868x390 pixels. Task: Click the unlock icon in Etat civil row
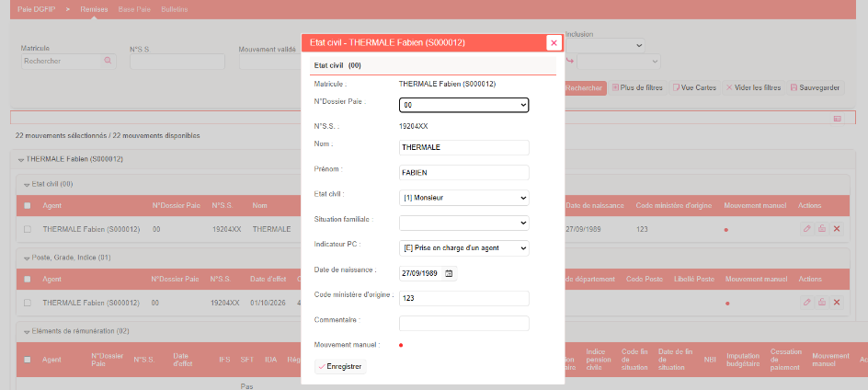[822, 229]
